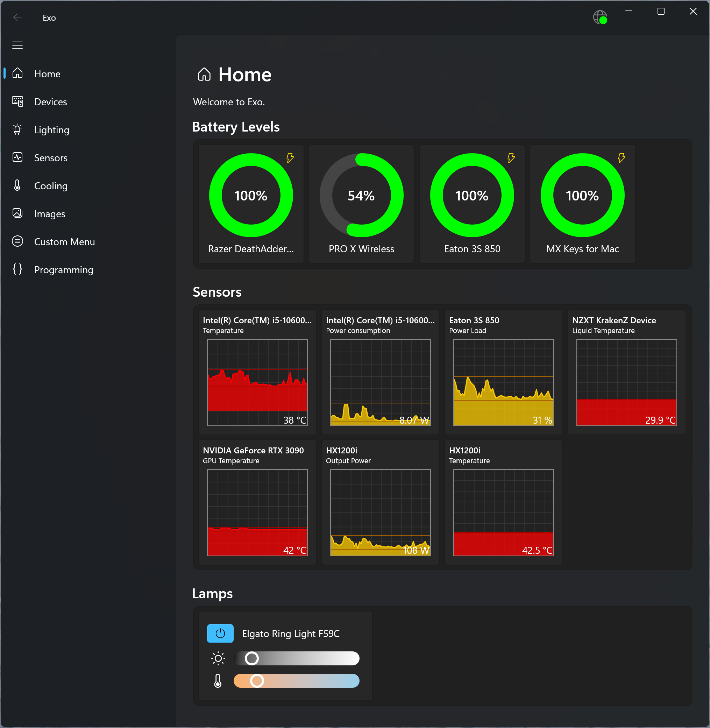Click the Home sidebar icon
This screenshot has height=728, width=710.
(17, 73)
